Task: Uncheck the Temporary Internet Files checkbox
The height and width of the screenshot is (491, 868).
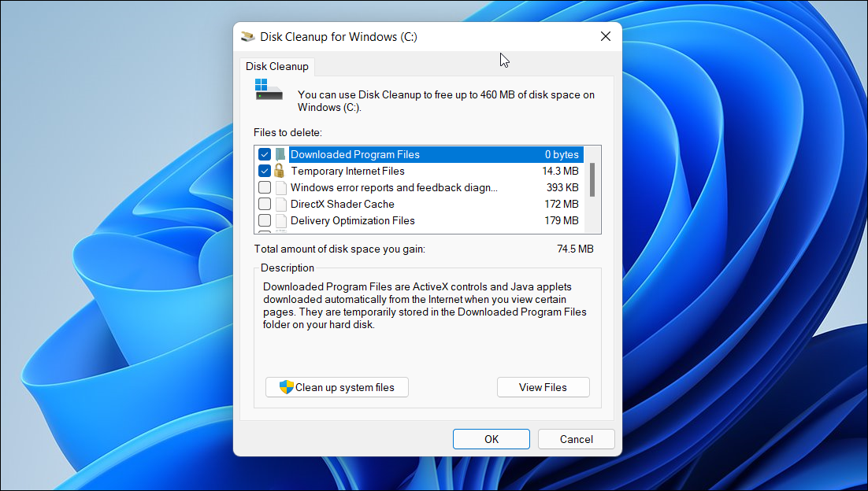Action: (264, 171)
